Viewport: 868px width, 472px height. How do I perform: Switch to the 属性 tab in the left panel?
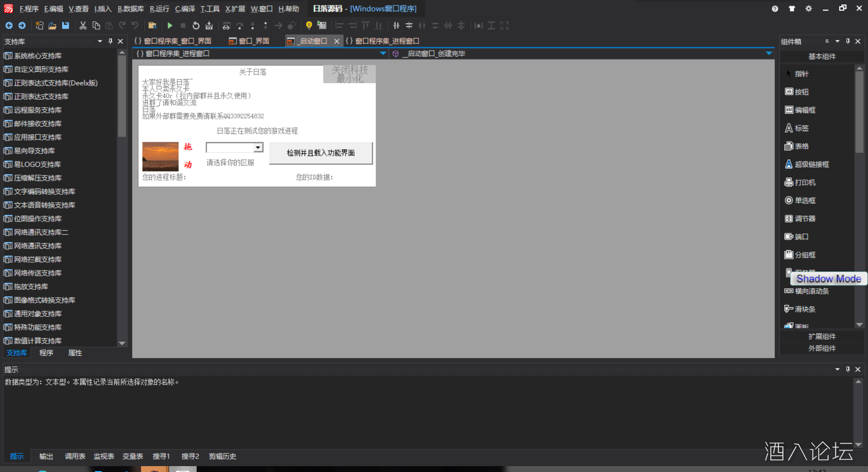click(x=75, y=353)
